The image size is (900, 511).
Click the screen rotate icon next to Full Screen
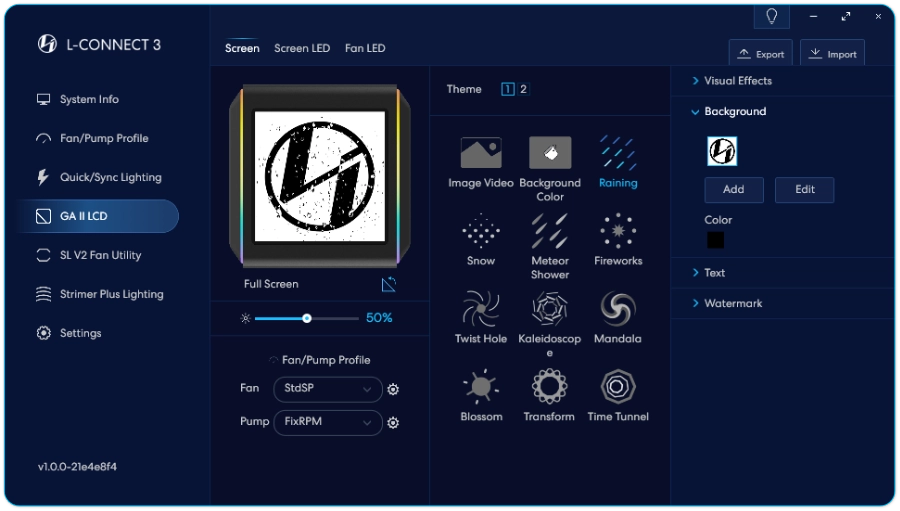coord(389,284)
